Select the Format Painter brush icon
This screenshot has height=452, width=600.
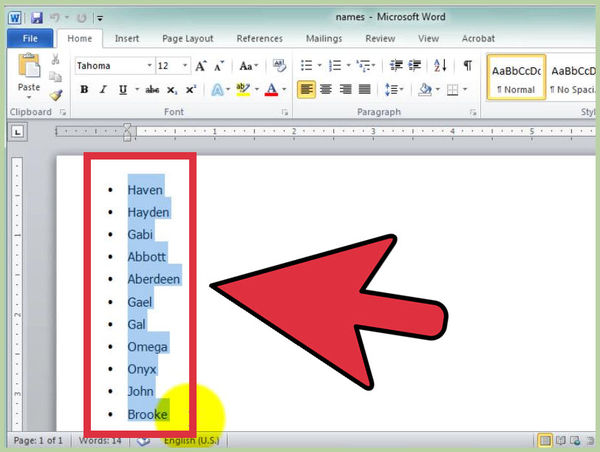(x=56, y=95)
